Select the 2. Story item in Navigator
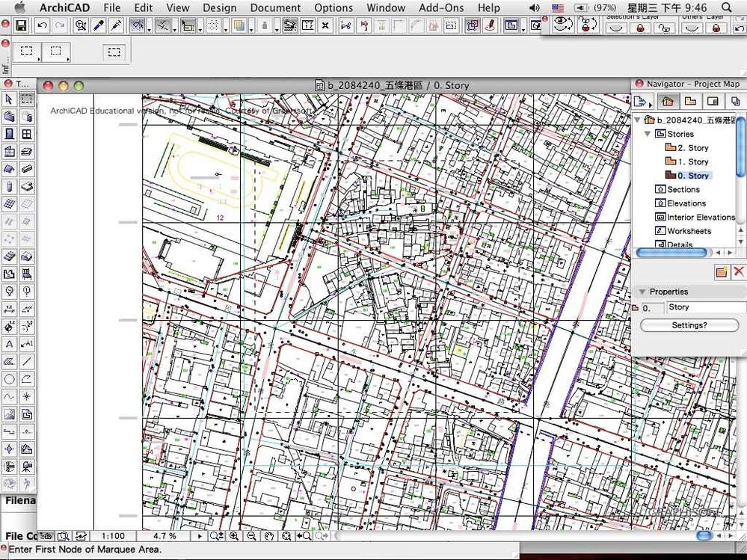Image resolution: width=747 pixels, height=560 pixels. pyautogui.click(x=692, y=148)
